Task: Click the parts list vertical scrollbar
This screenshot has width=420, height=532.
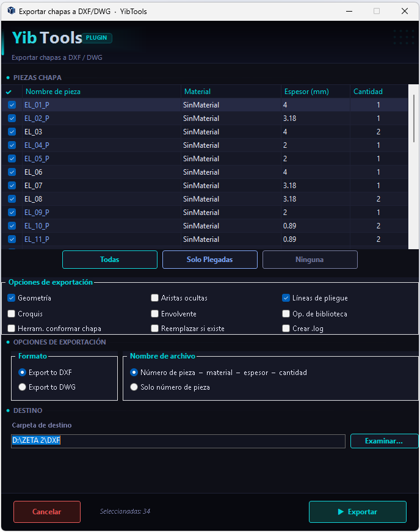Action: (413, 118)
